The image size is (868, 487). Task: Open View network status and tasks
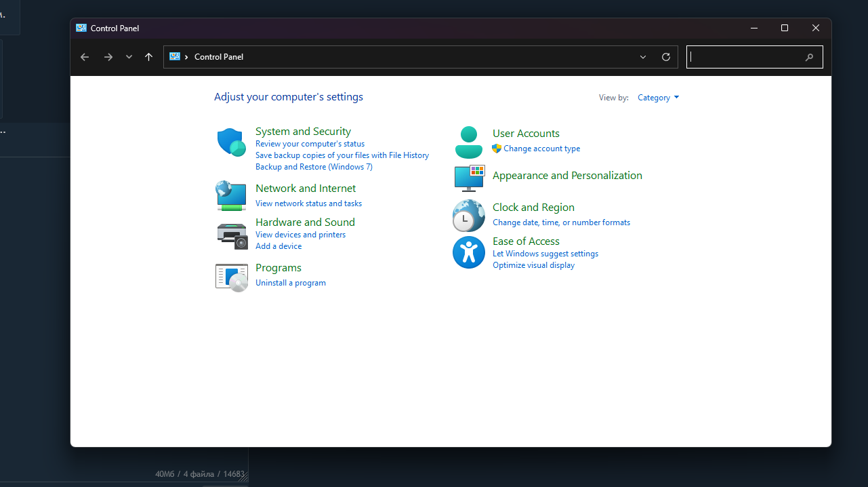[308, 203]
